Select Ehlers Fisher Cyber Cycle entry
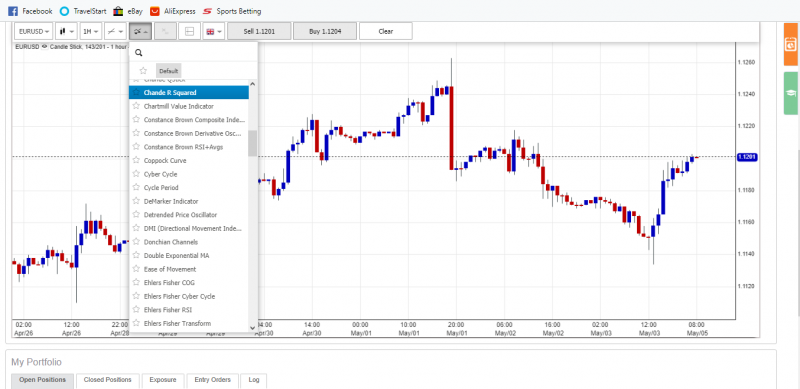Viewport: 800px width, 389px height. pyautogui.click(x=189, y=296)
